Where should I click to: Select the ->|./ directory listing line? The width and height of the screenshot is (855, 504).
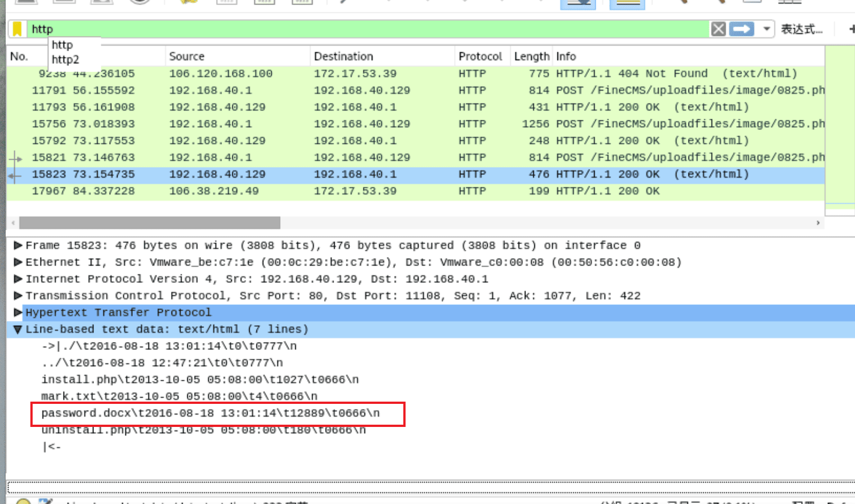click(169, 346)
